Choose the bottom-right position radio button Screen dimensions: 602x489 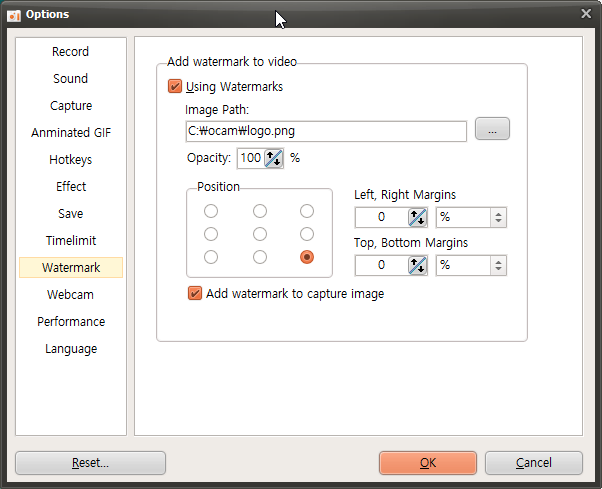point(307,257)
